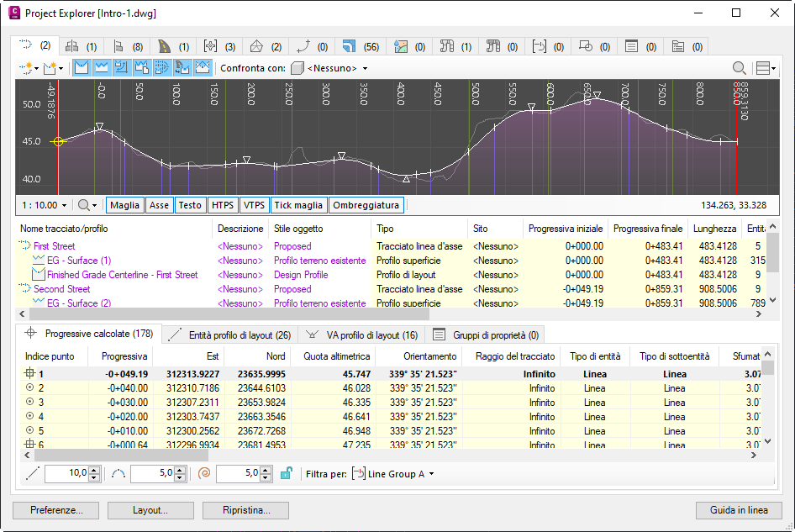This screenshot has height=532, width=795.
Task: Open Guida in linea help
Action: pyautogui.click(x=739, y=510)
